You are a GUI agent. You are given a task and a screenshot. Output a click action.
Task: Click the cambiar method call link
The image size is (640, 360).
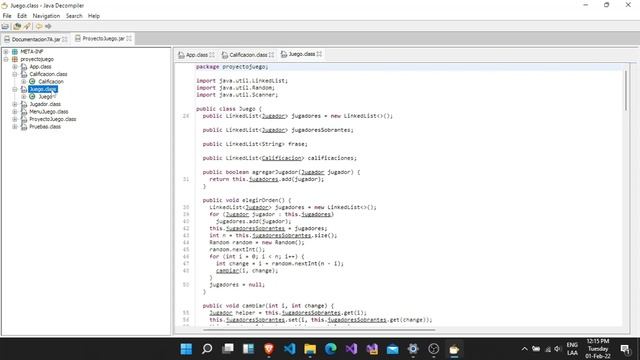227,271
